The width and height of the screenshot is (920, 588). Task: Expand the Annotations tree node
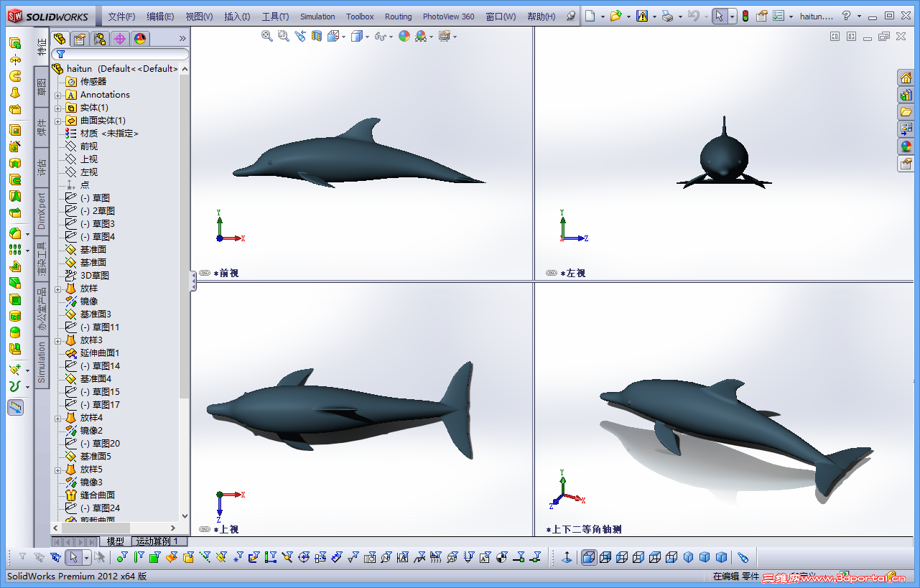[x=58, y=95]
